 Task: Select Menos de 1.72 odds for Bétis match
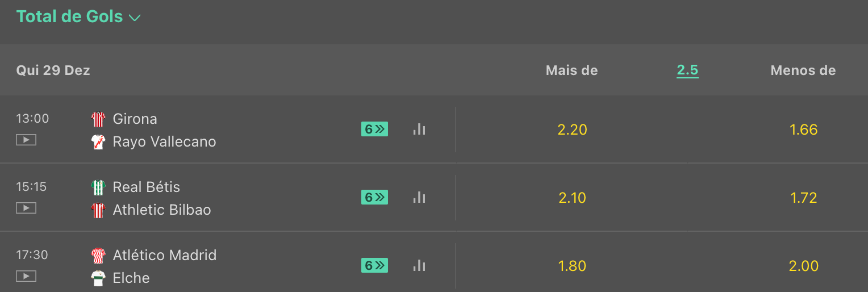tap(804, 198)
